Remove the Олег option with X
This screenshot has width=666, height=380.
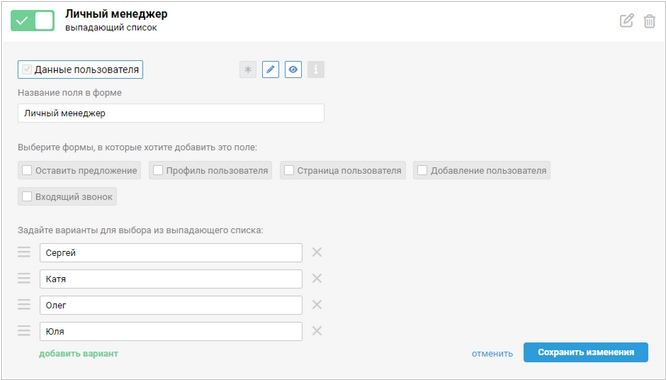pyautogui.click(x=317, y=304)
